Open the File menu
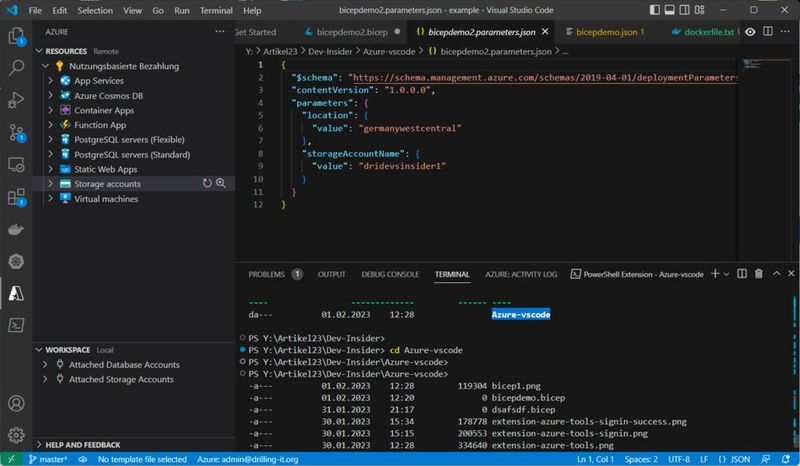800x466 pixels. pos(35,10)
